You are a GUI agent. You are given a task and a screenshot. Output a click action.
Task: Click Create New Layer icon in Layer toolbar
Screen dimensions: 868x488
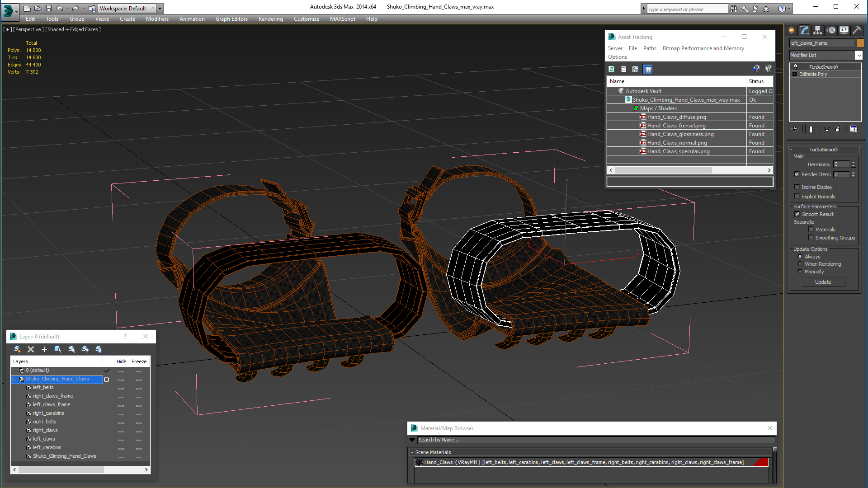(17, 349)
